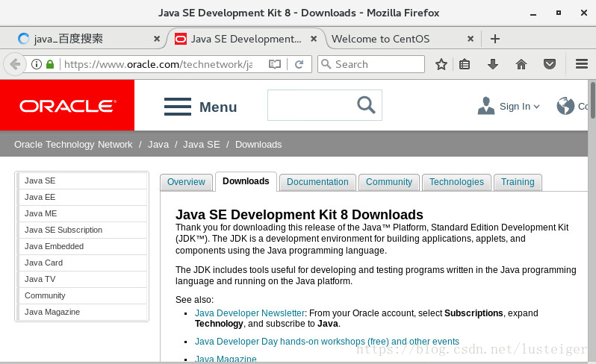Click the green padlock security icon

pyautogui.click(x=50, y=64)
